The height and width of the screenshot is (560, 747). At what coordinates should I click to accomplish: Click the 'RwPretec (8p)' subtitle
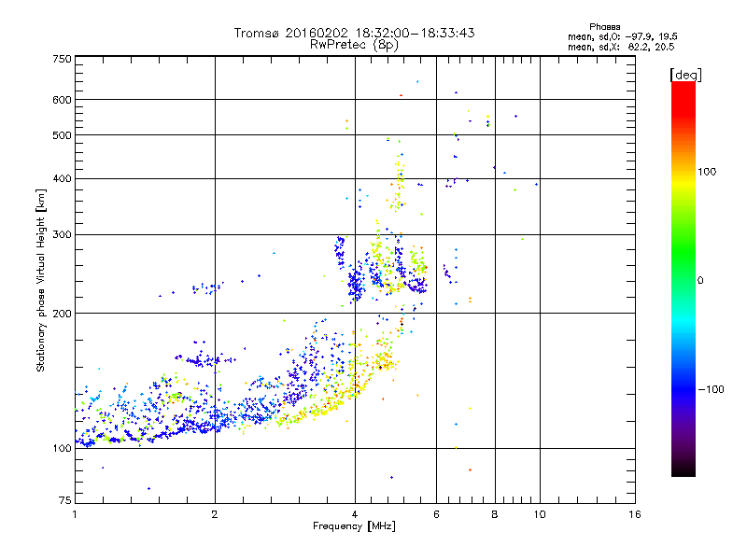[x=354, y=45]
